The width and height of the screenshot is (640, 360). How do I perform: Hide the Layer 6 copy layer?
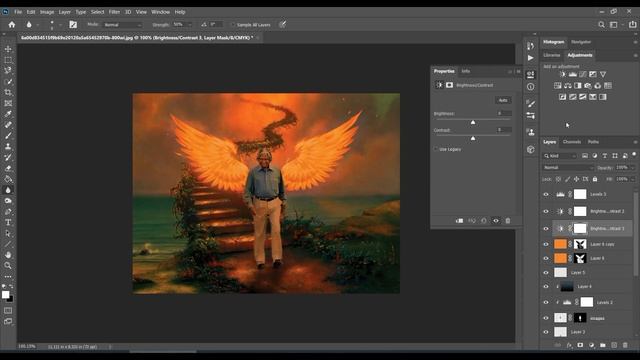pos(546,244)
